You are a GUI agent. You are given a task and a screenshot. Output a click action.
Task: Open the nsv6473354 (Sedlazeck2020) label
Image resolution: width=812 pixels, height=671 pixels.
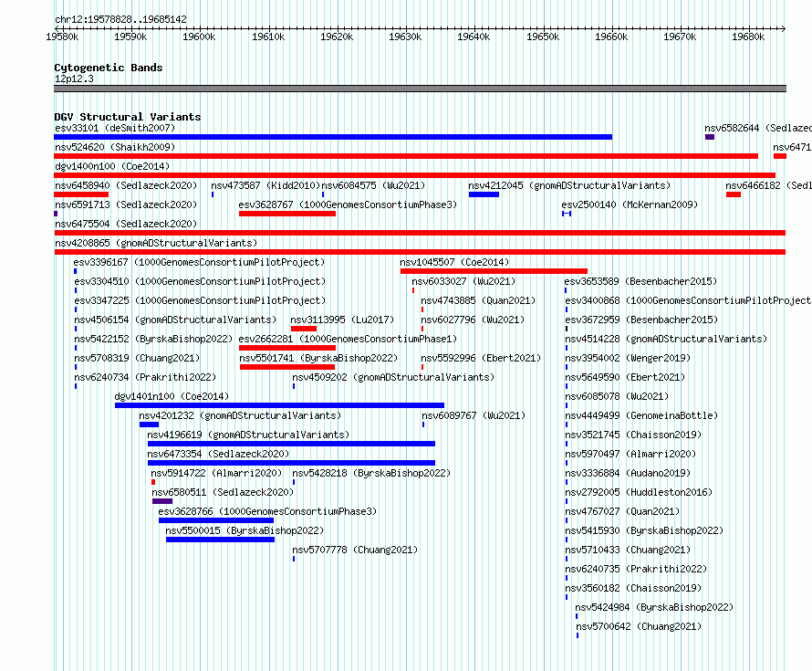[x=218, y=454]
